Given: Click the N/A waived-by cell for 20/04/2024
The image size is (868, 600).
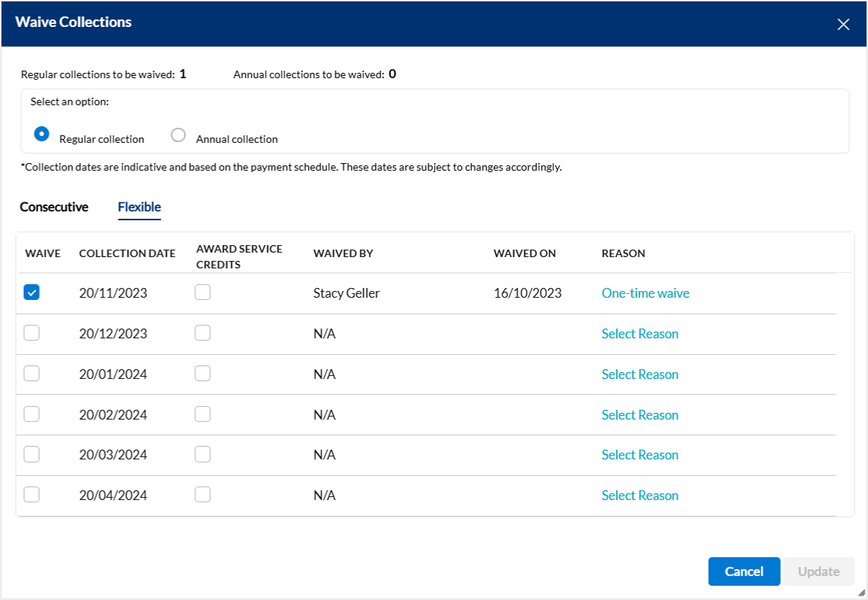Looking at the screenshot, I should [x=325, y=495].
